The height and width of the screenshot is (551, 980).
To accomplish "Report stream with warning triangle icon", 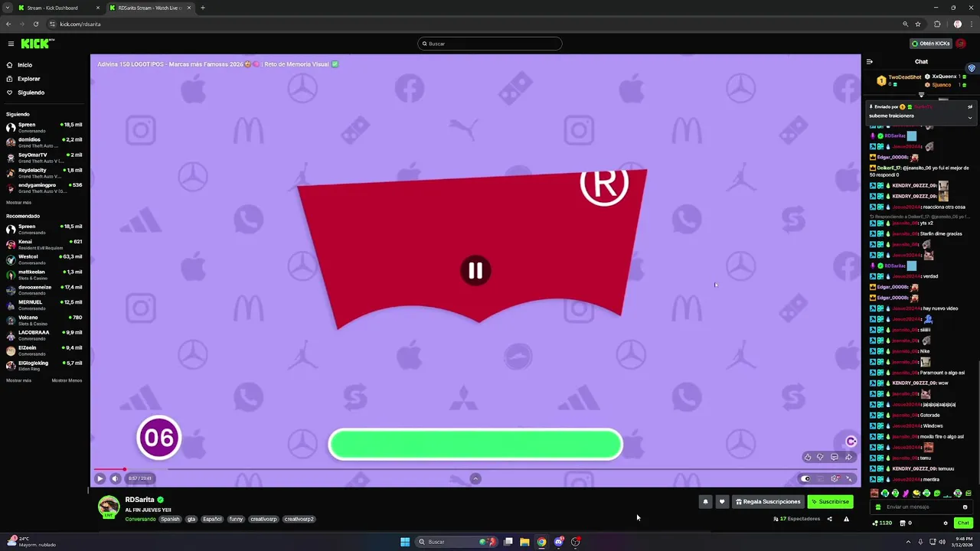I will (846, 519).
